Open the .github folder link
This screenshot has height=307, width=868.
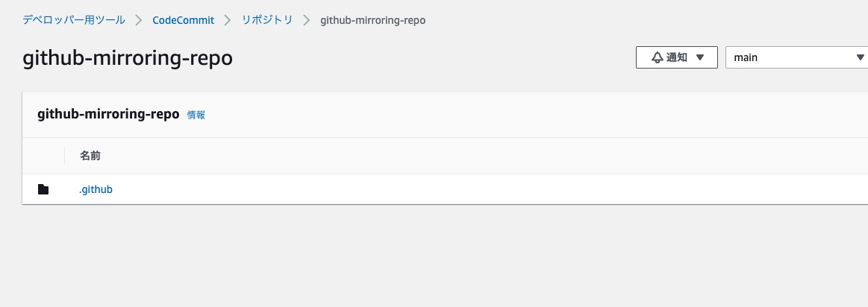pyautogui.click(x=96, y=190)
